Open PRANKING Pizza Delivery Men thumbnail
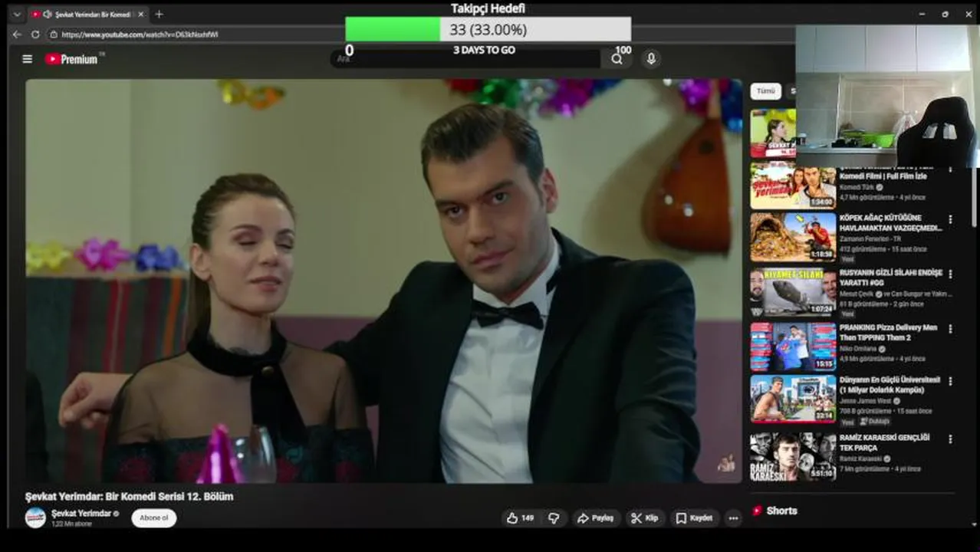980x552 pixels. (x=793, y=347)
